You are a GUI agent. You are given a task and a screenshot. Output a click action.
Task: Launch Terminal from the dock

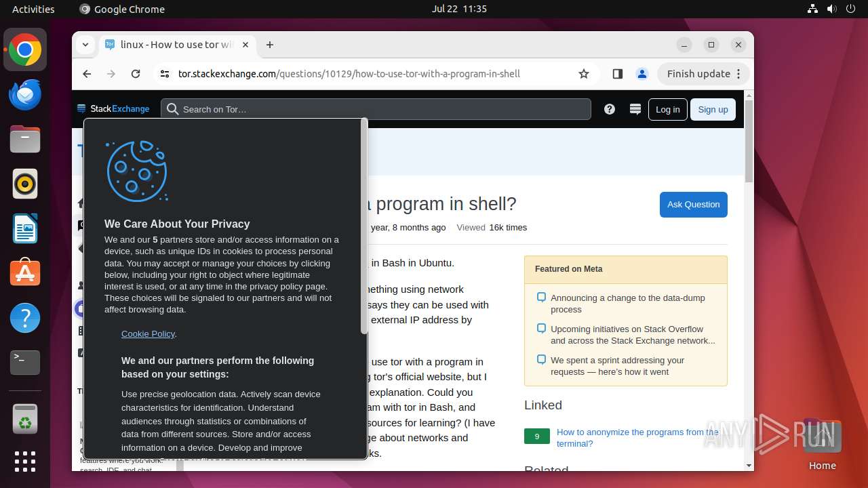pyautogui.click(x=25, y=363)
